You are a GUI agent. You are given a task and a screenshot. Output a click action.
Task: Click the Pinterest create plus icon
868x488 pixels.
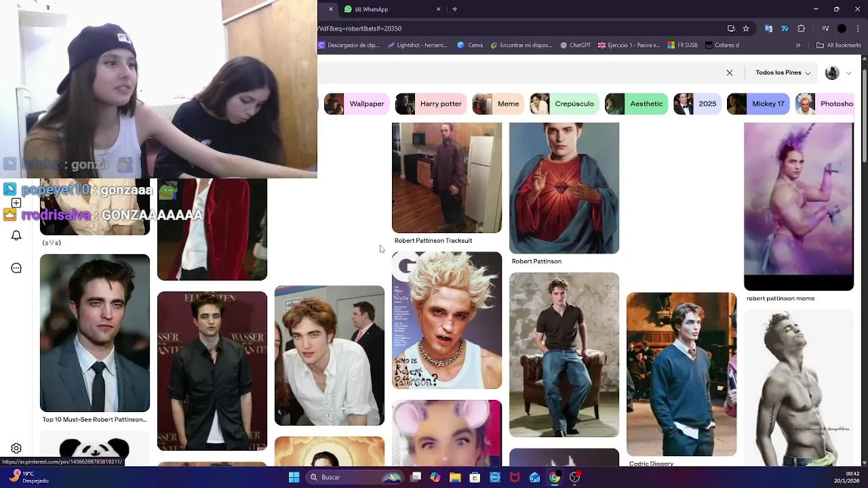(16, 203)
